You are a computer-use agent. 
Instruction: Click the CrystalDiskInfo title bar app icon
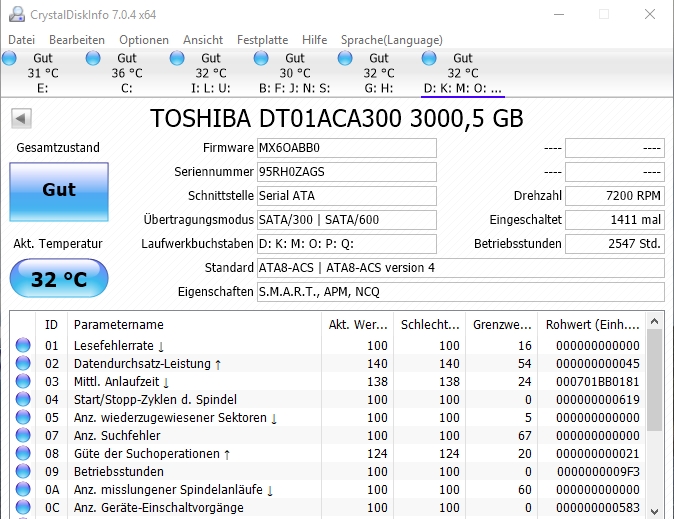(x=17, y=14)
